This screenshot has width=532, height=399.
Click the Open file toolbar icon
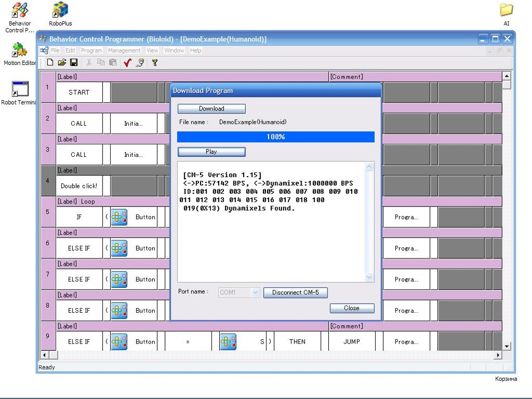tap(62, 62)
